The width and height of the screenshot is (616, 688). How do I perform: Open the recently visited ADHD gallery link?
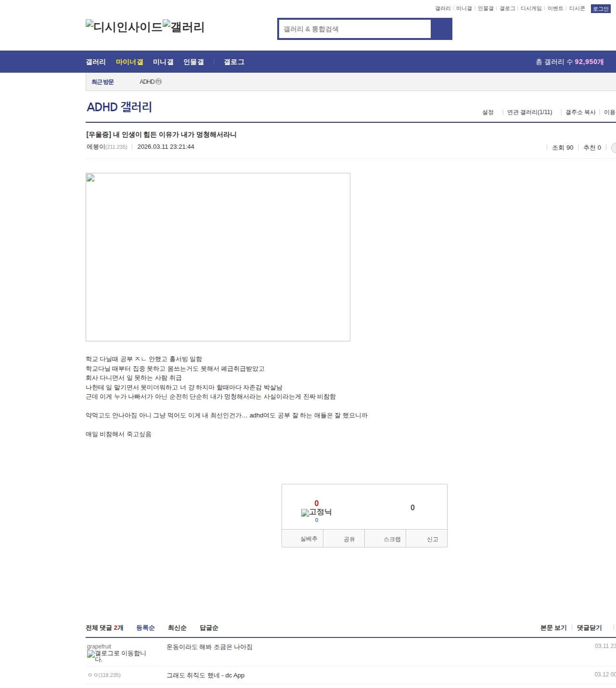click(x=151, y=82)
